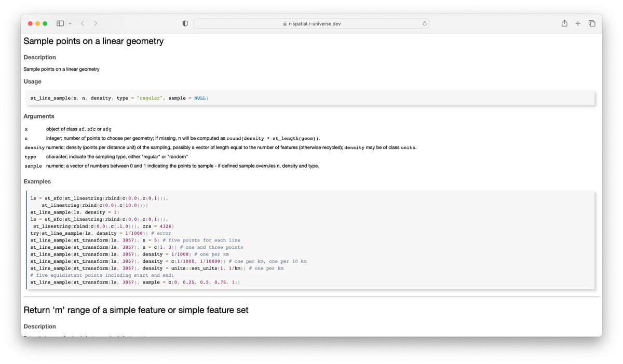Click example line commented 'five points for each line'
This screenshot has height=364, width=623.
[135, 240]
